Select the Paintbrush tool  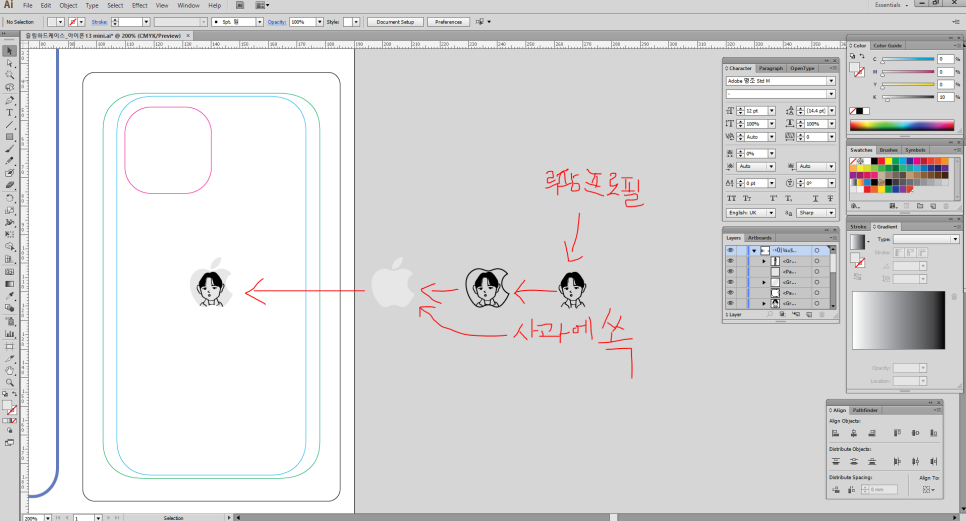point(9,149)
